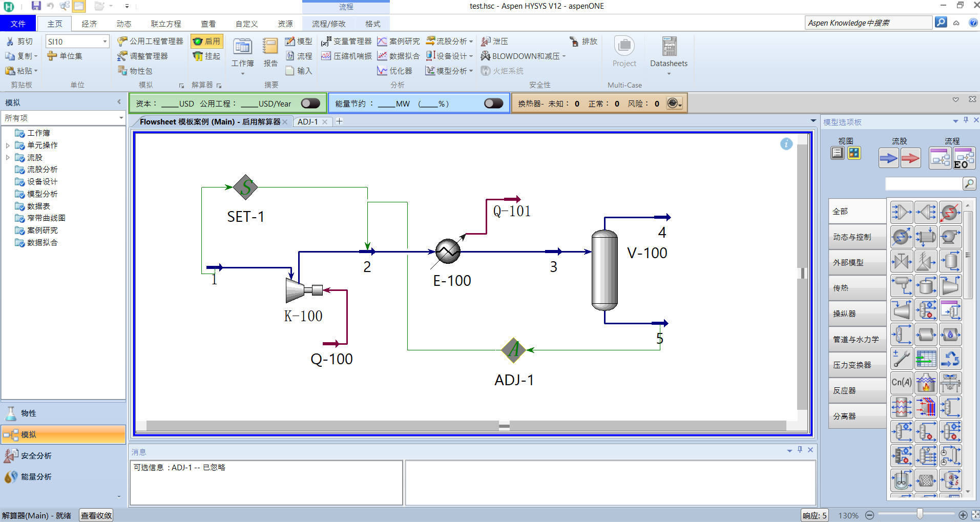The image size is (980, 522).
Task: Switch to the 动态 ribbon tab
Action: tap(124, 24)
